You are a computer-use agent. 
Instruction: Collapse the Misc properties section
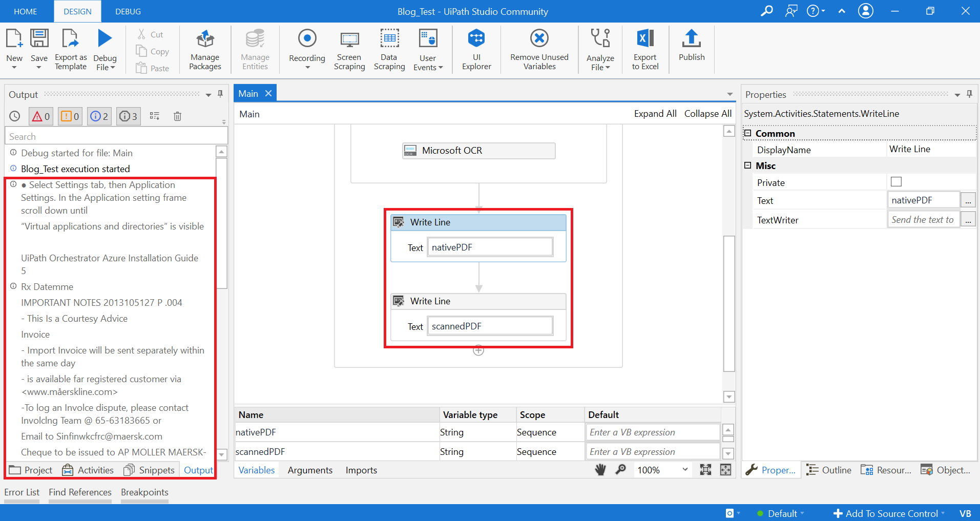747,165
